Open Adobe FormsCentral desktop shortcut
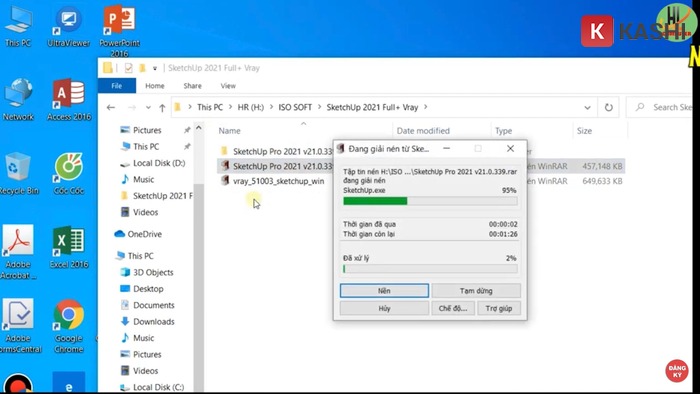The width and height of the screenshot is (700, 394). point(19,326)
